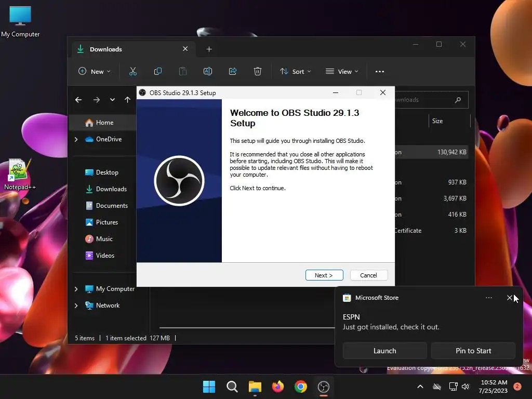Open the View dropdown menu

[342, 72]
